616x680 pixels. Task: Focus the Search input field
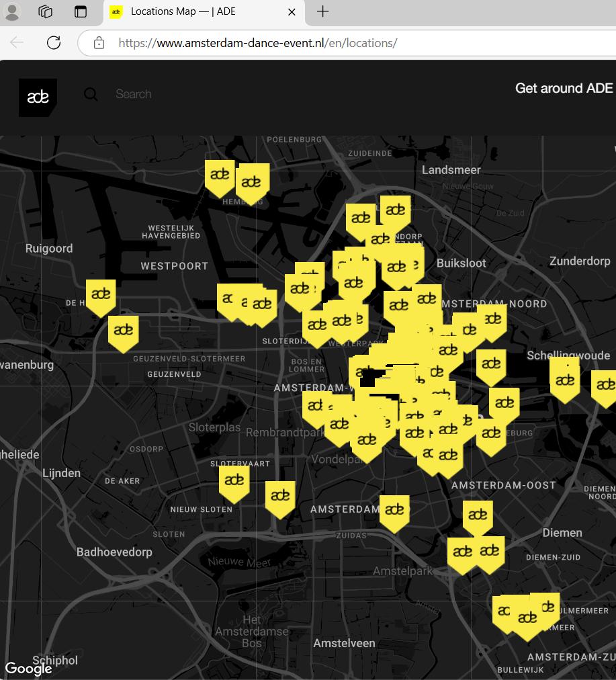[134, 94]
